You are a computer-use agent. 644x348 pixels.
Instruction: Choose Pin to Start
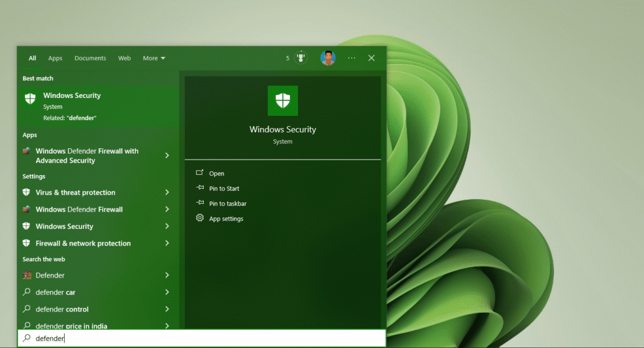[224, 188]
